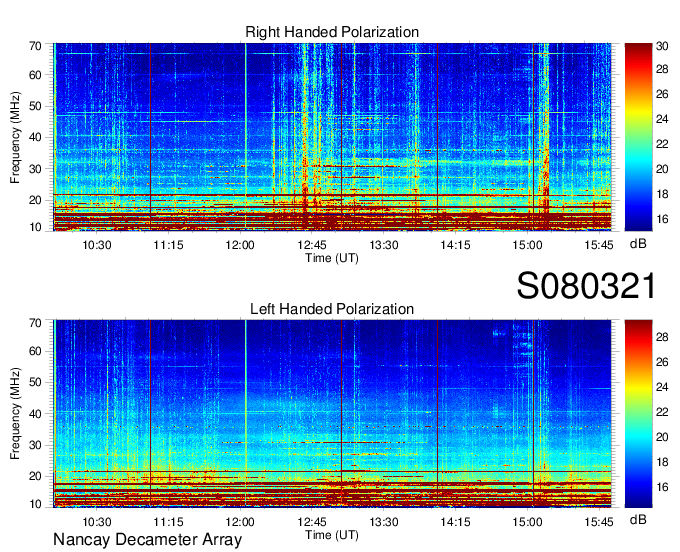Click the upper spectrogram plot area
The height and width of the screenshot is (552, 680).
[332, 137]
